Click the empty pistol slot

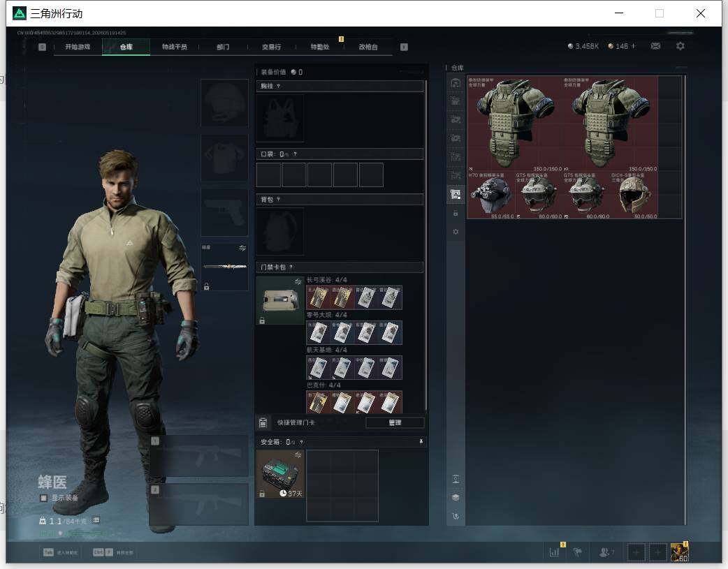(x=224, y=212)
